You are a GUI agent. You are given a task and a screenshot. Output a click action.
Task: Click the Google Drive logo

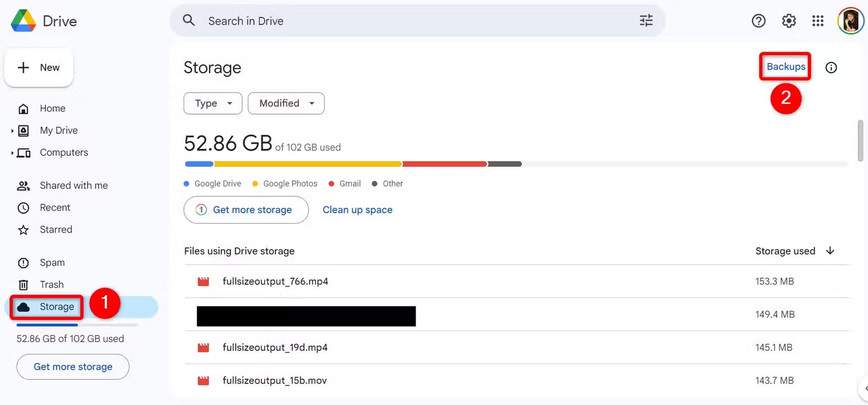[24, 21]
